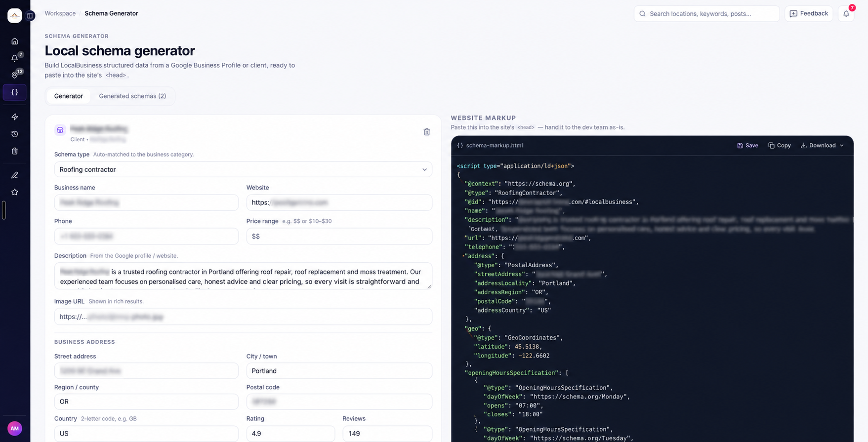Switch to Generator tab

pos(69,96)
